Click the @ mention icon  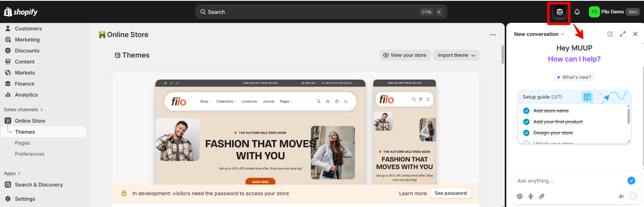click(x=520, y=196)
